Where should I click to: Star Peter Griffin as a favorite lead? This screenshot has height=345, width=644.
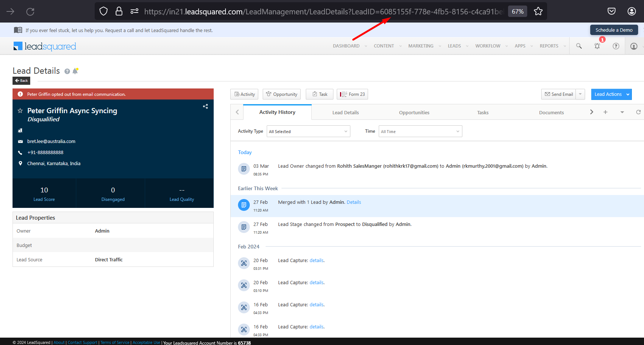pos(20,111)
